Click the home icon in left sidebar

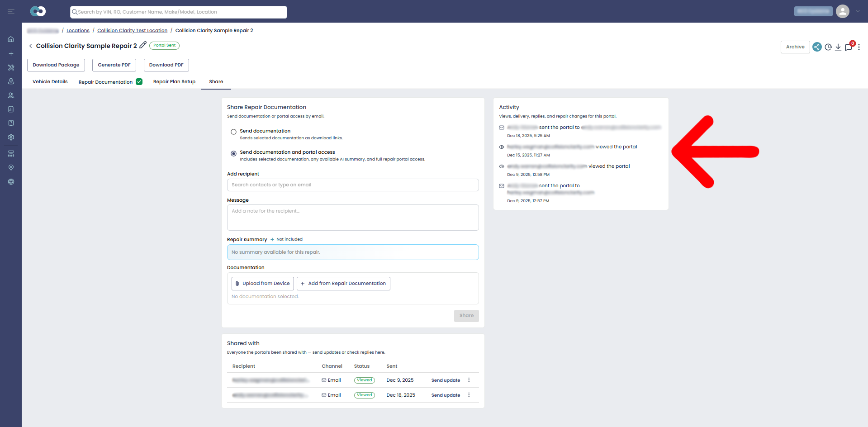(11, 39)
